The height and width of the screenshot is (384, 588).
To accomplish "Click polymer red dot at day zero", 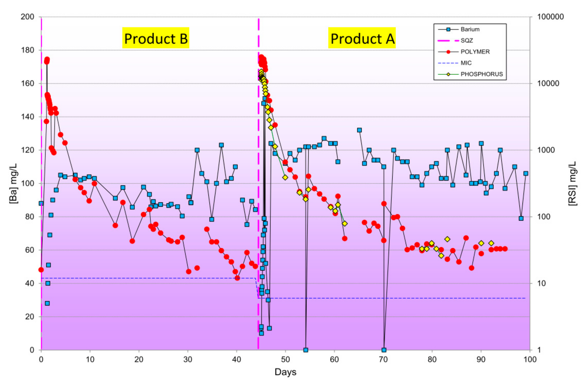I will pos(41,270).
